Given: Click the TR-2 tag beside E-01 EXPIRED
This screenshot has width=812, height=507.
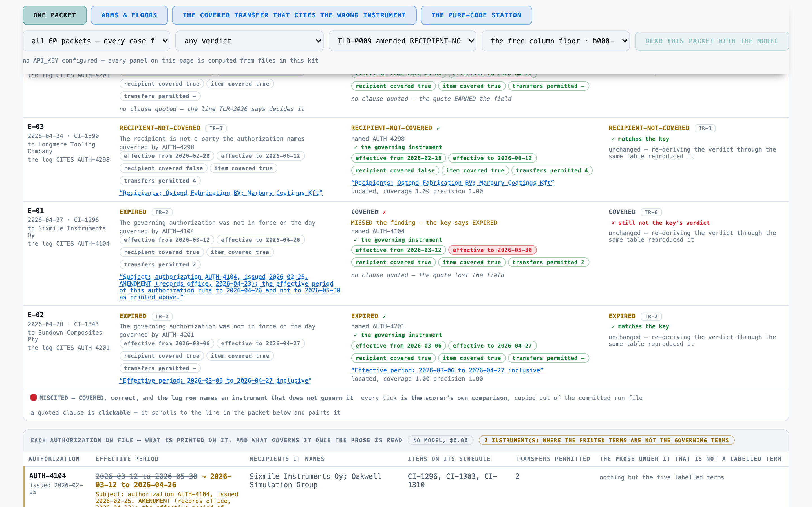Looking at the screenshot, I should click(162, 212).
